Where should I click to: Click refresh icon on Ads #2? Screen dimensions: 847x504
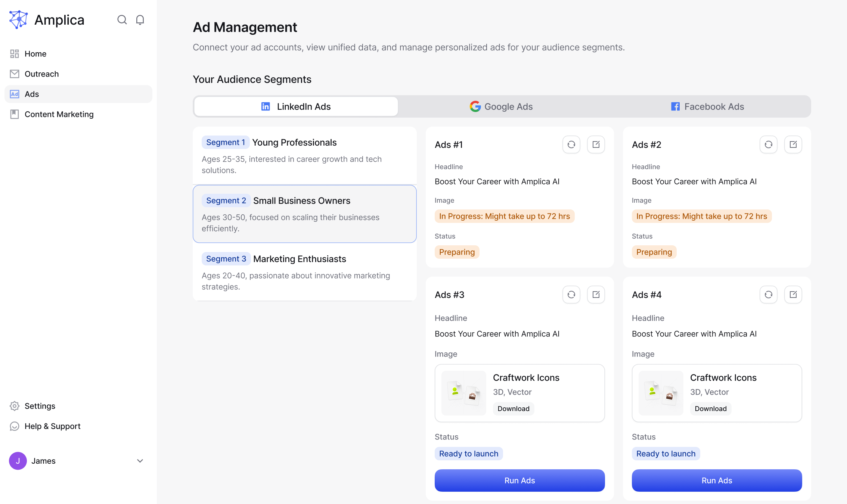pos(768,144)
